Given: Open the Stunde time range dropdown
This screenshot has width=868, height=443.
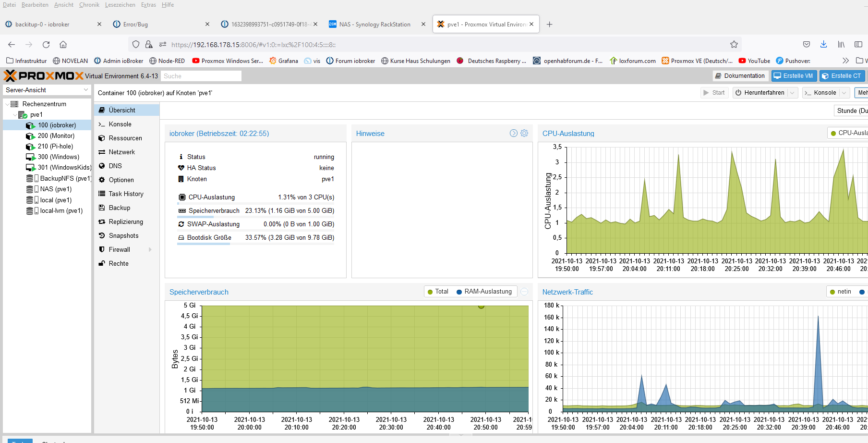Looking at the screenshot, I should [x=851, y=111].
